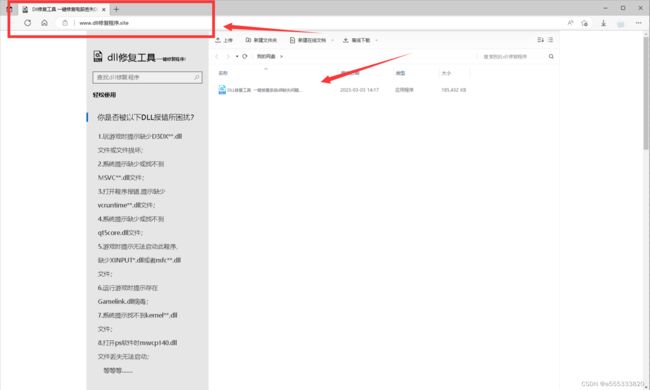Screen dimensions: 650x390
Task: Open browser settings and more (three dots)
Action: coord(639,23)
